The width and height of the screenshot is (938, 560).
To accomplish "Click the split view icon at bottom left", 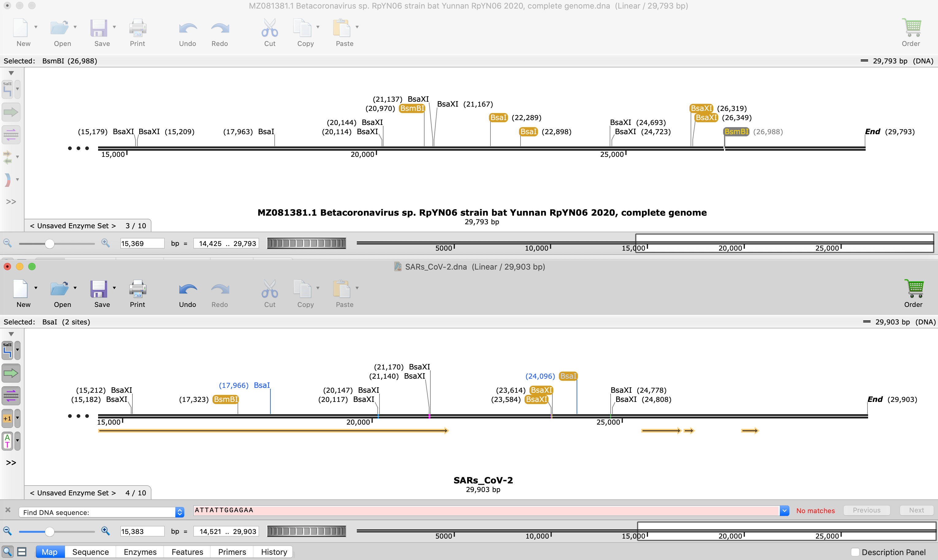I will (x=22, y=552).
